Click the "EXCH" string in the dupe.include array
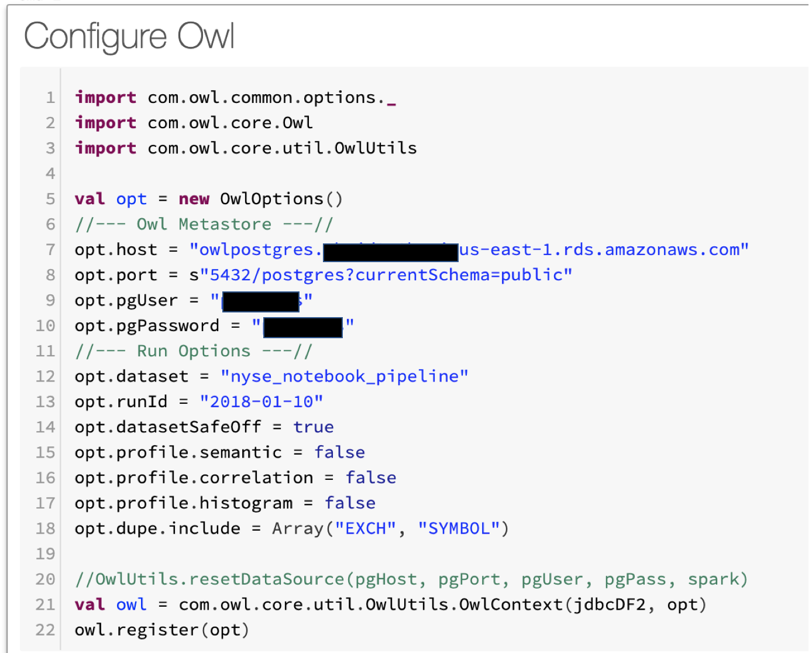 coord(365,529)
